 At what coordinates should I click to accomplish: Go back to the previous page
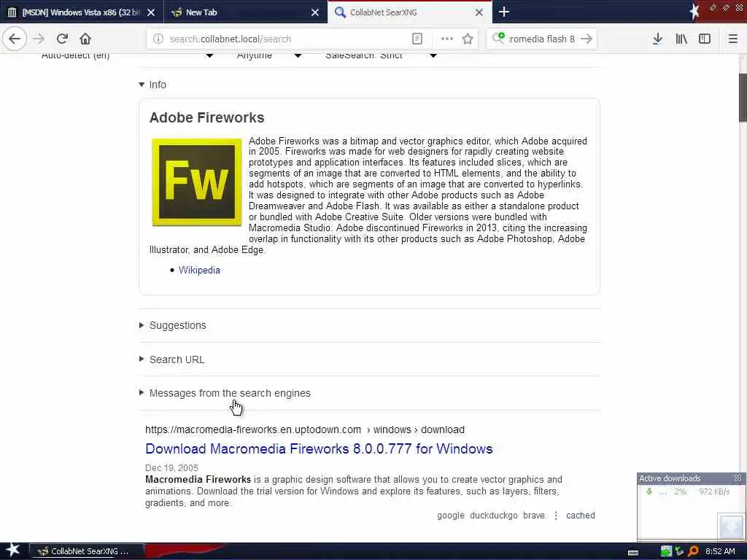[15, 39]
